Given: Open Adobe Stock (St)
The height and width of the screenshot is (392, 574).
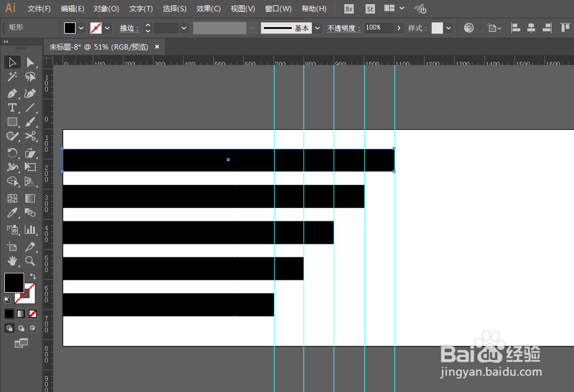Looking at the screenshot, I should [370, 9].
